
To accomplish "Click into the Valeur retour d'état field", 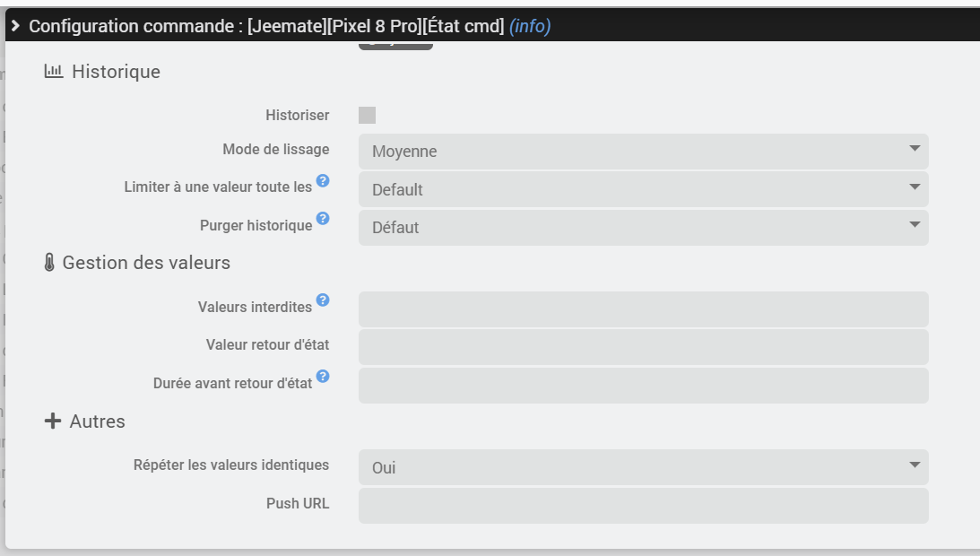I will point(643,347).
